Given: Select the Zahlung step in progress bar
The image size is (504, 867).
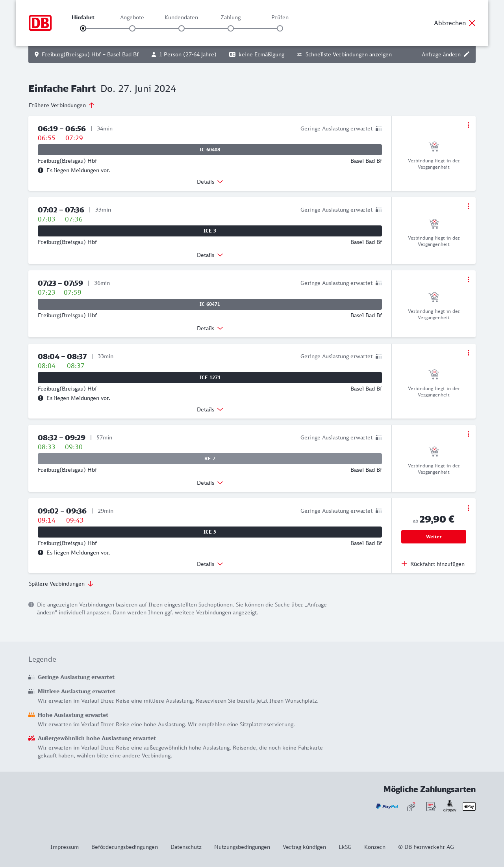Looking at the screenshot, I should (231, 28).
